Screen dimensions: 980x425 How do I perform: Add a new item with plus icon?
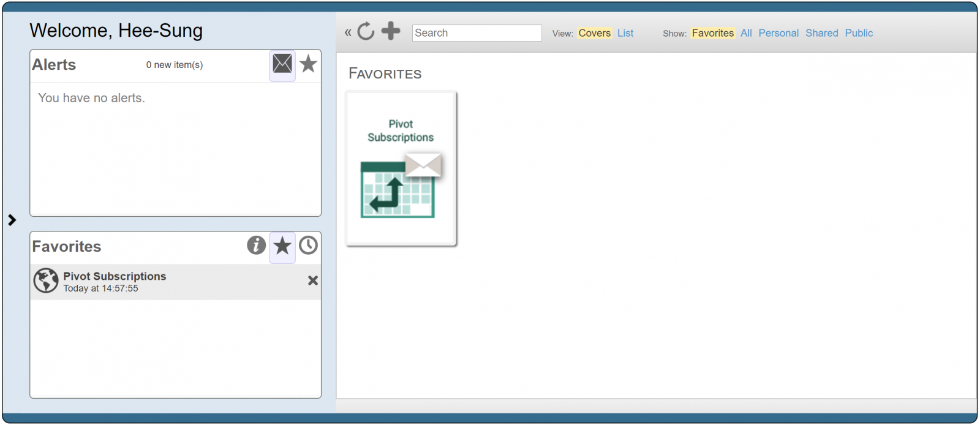coord(391,31)
